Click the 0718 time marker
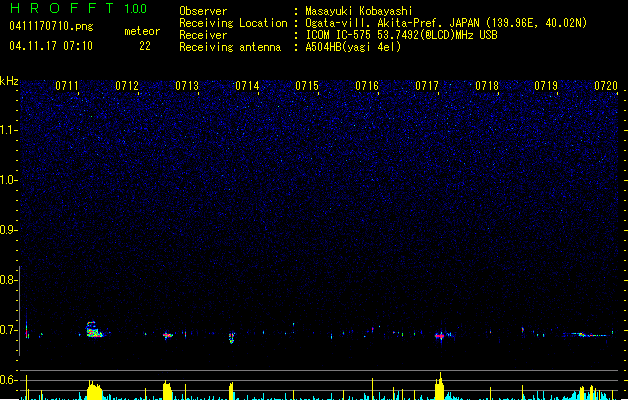 [x=487, y=86]
